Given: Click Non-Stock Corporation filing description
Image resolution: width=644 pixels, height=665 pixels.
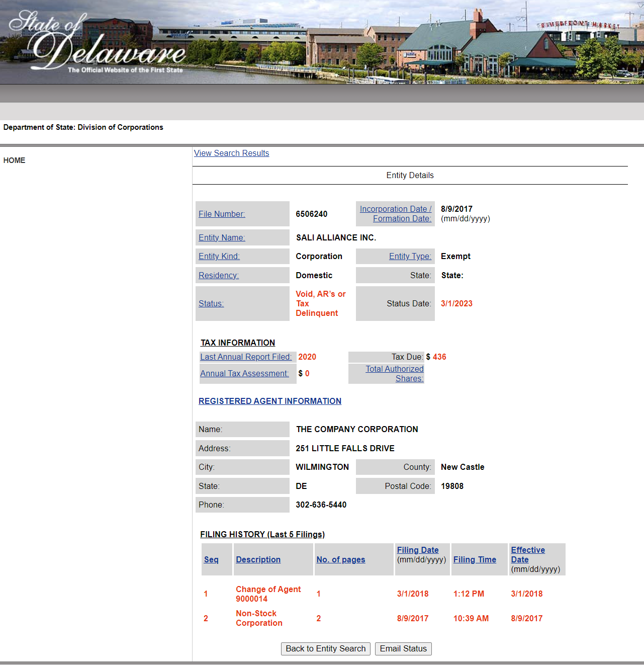Looking at the screenshot, I should click(259, 618).
